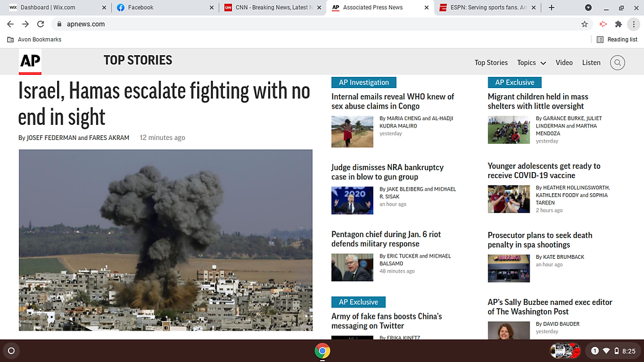Click the Wi-Fi icon in system tray
Screen dimensions: 644x362
tap(606, 351)
